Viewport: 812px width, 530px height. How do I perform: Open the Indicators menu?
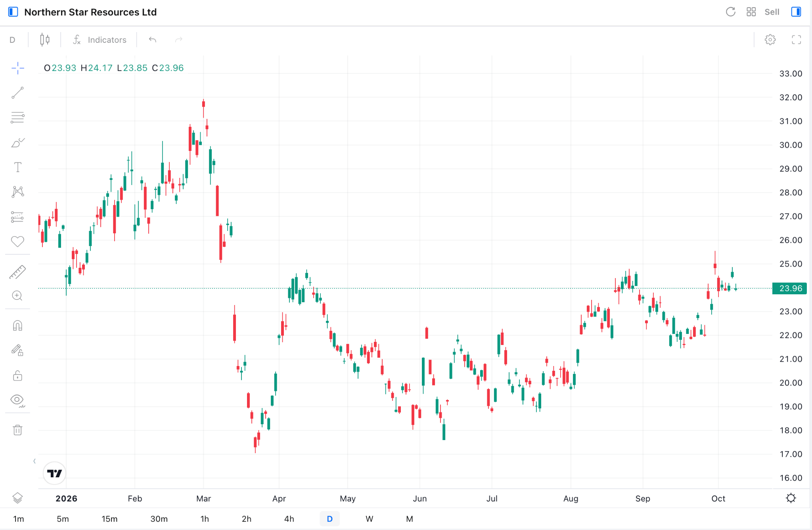pos(100,40)
